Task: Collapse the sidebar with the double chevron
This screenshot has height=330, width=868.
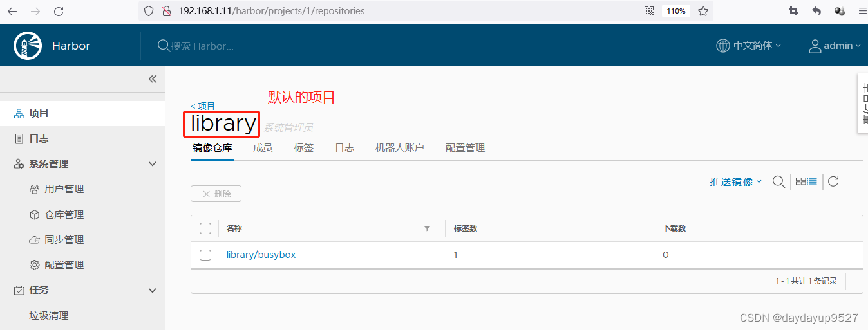Action: pyautogui.click(x=153, y=78)
